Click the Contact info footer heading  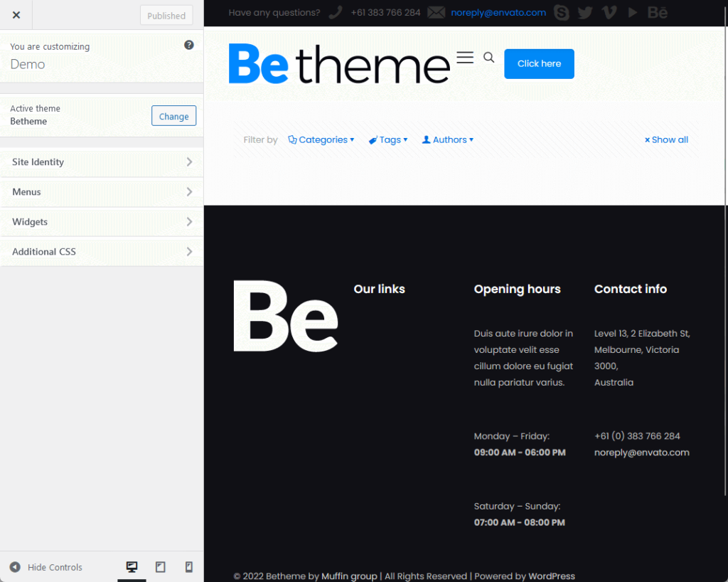[x=631, y=289]
